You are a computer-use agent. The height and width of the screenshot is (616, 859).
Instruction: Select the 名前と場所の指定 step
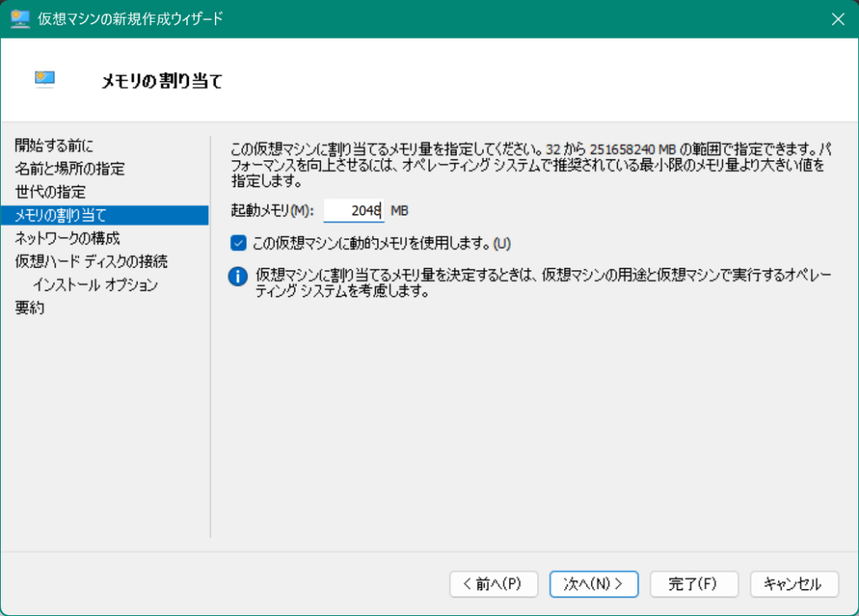pos(70,169)
